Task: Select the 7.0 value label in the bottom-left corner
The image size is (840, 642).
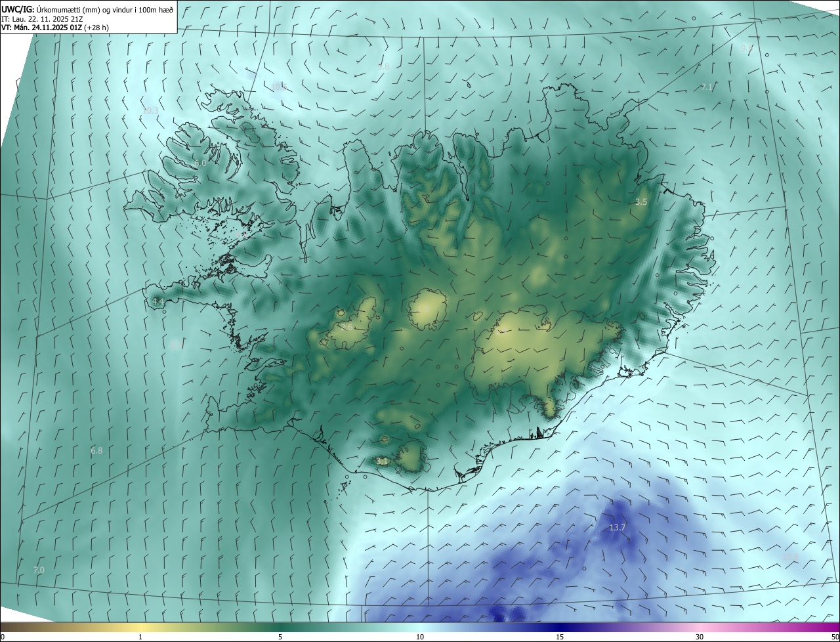Action: (x=39, y=570)
